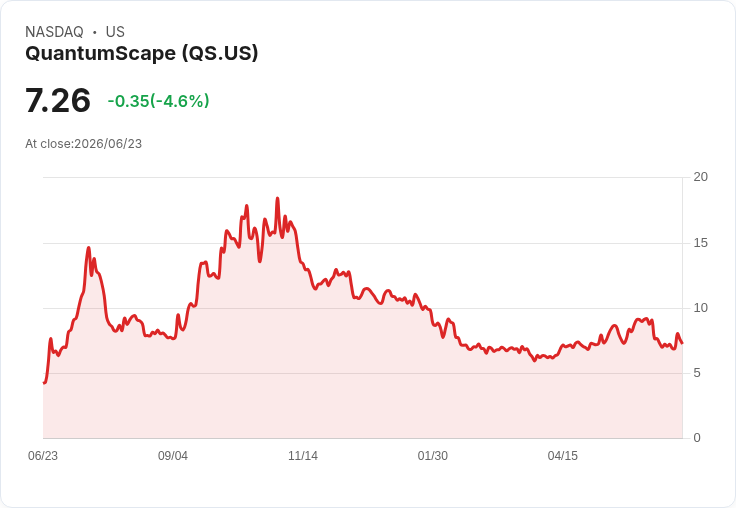The image size is (736, 508).
Task: Click the NASDAQ exchange label
Action: click(x=54, y=32)
